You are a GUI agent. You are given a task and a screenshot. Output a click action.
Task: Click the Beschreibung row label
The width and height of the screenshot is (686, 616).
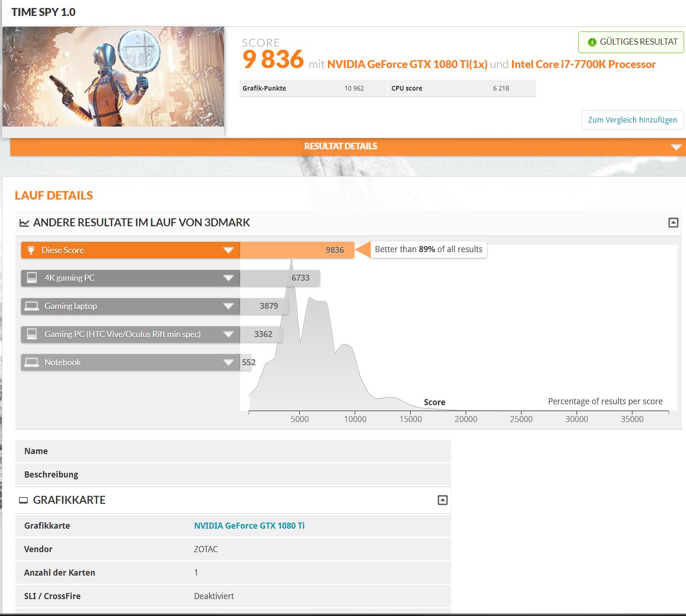pos(51,475)
